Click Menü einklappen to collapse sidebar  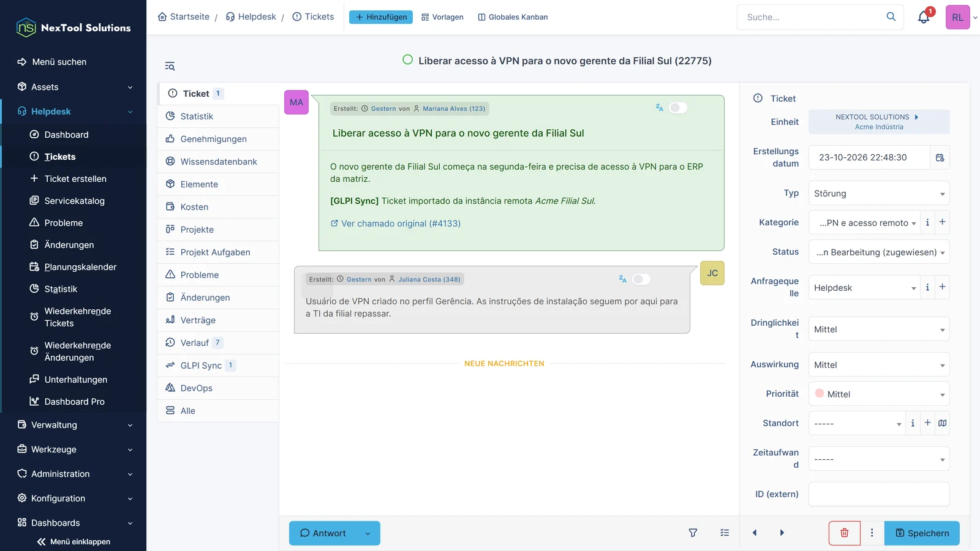[x=73, y=542]
